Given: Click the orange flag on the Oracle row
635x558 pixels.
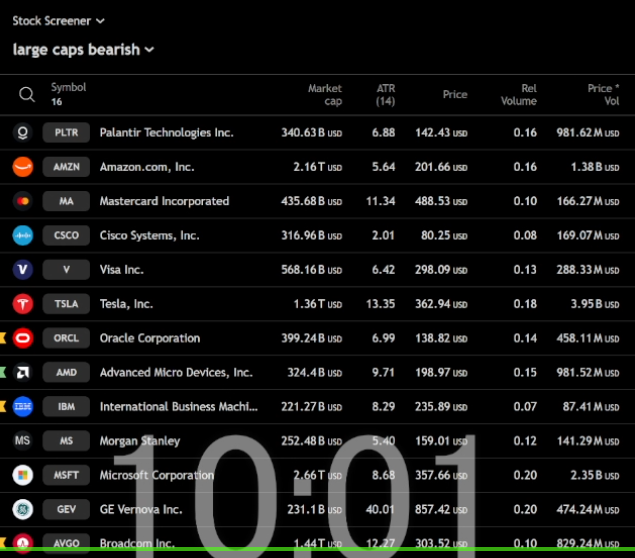Looking at the screenshot, I should (x=3, y=338).
